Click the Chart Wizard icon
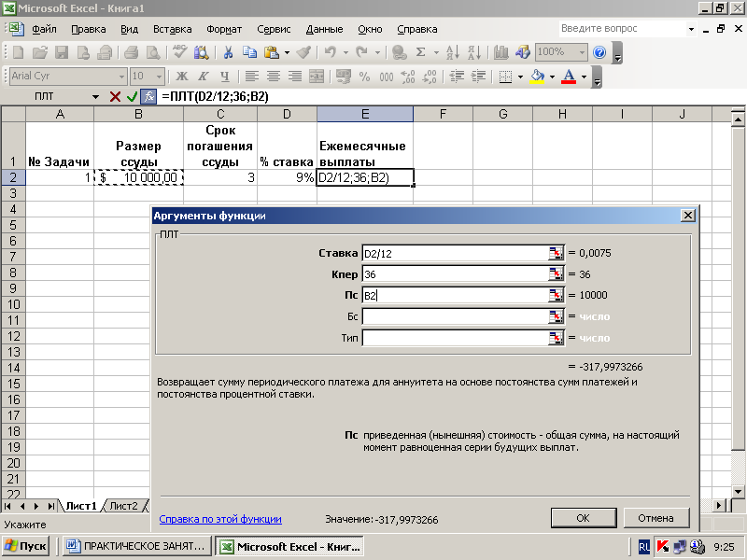This screenshot has width=747, height=560. [x=501, y=52]
